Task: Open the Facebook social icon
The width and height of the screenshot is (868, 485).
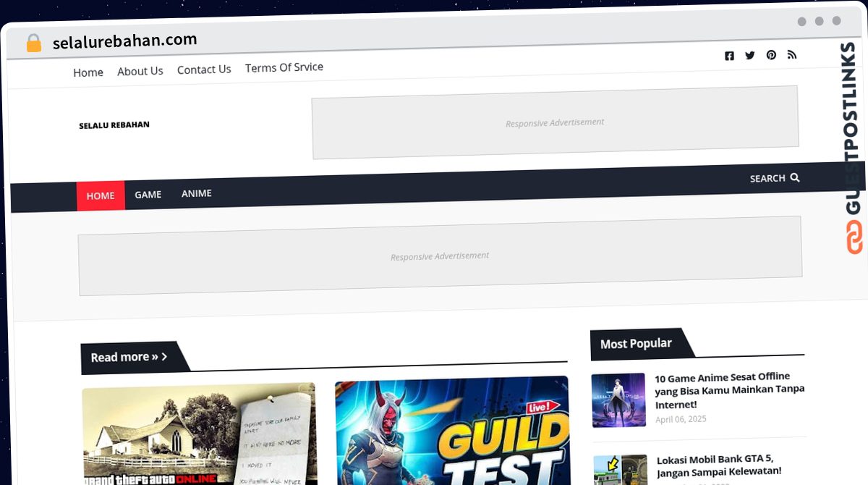Action: (729, 56)
